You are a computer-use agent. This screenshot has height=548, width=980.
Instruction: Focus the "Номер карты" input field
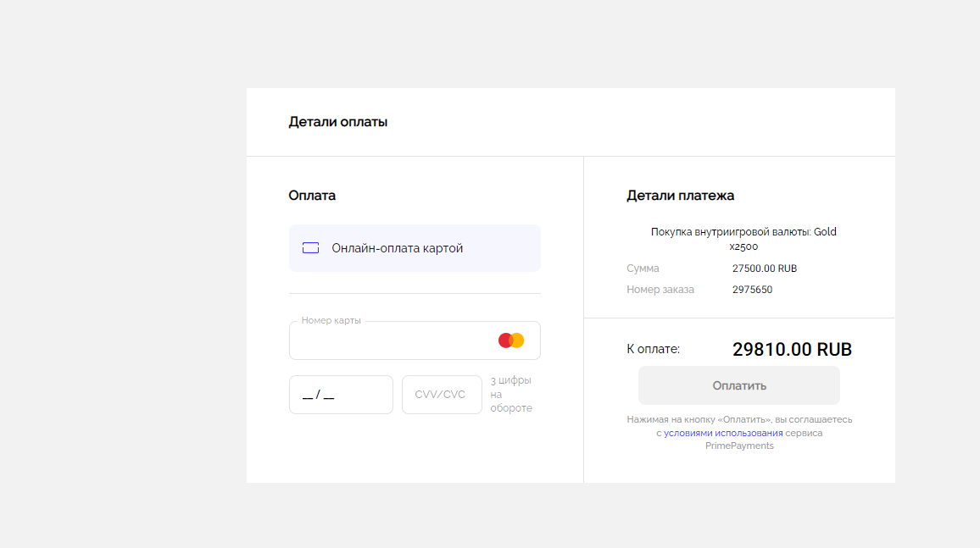390,341
